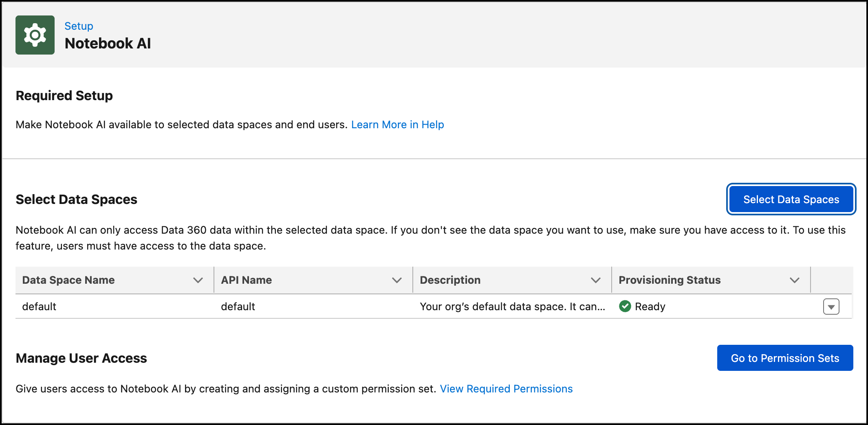Screen dimensions: 868x425
Task: Open the Setup breadcrumb link
Action: (x=79, y=26)
